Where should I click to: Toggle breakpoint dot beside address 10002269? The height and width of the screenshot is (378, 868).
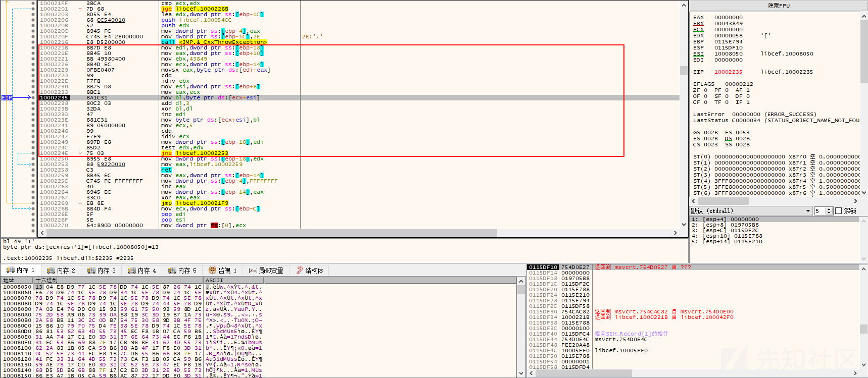[x=33, y=203]
